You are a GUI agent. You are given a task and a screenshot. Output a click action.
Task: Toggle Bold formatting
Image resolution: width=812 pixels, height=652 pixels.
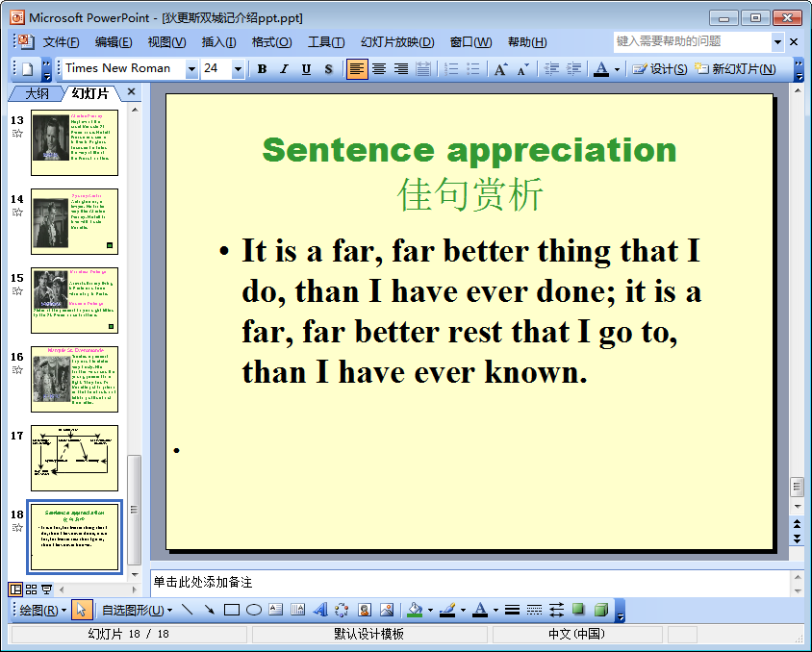pos(262,69)
